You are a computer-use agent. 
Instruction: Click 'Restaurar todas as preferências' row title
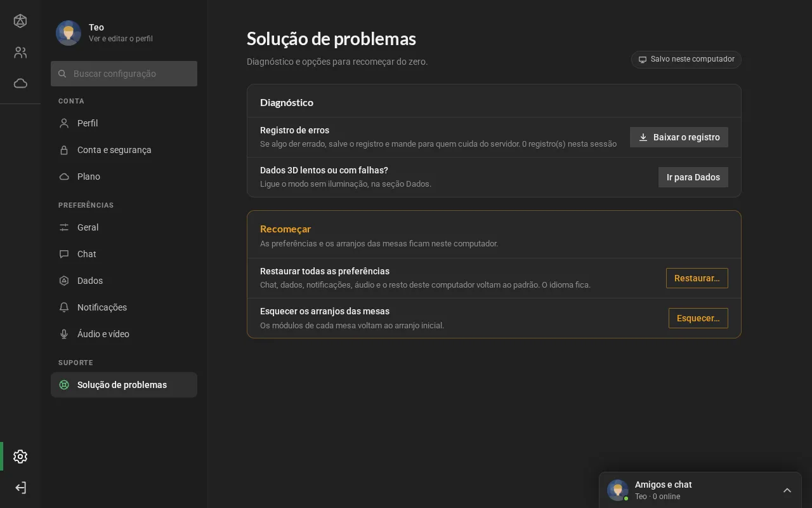(325, 271)
